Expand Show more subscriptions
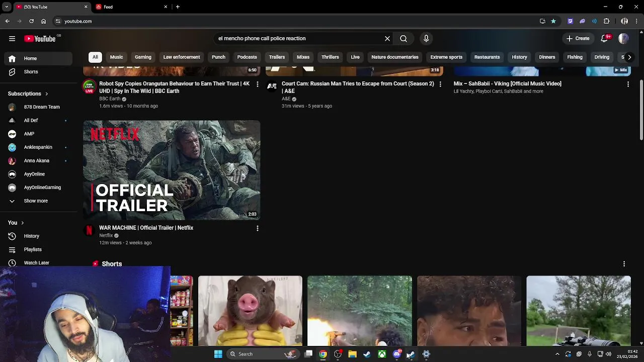644x362 pixels. click(x=36, y=201)
